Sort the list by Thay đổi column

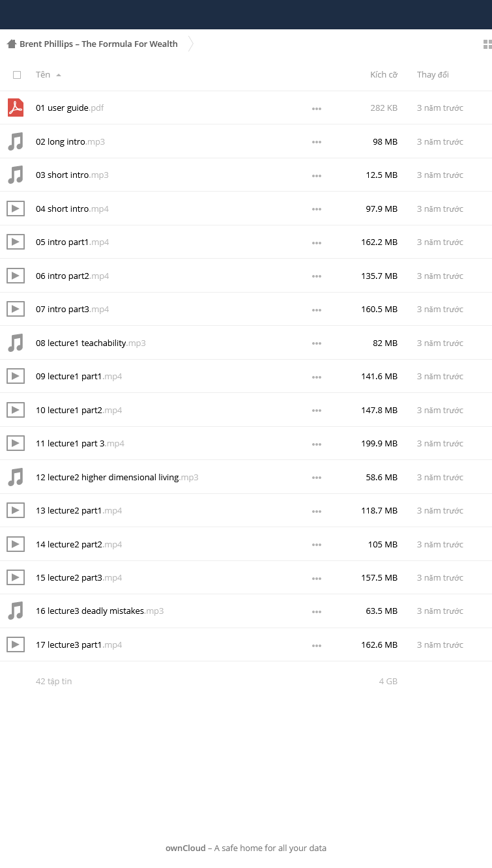(x=433, y=74)
